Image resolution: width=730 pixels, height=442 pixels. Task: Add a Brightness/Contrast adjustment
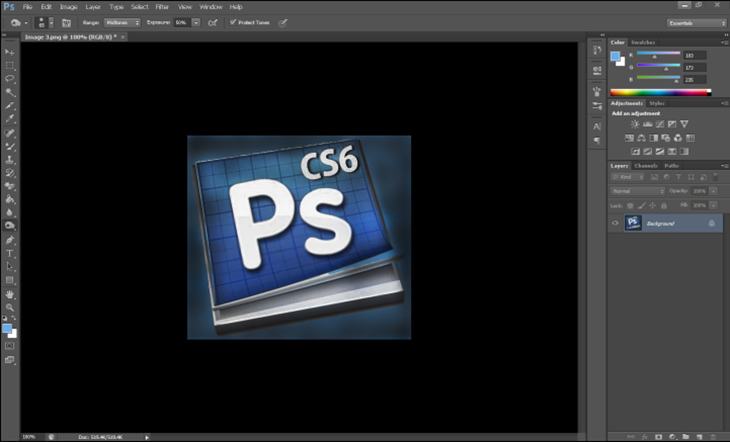click(635, 124)
